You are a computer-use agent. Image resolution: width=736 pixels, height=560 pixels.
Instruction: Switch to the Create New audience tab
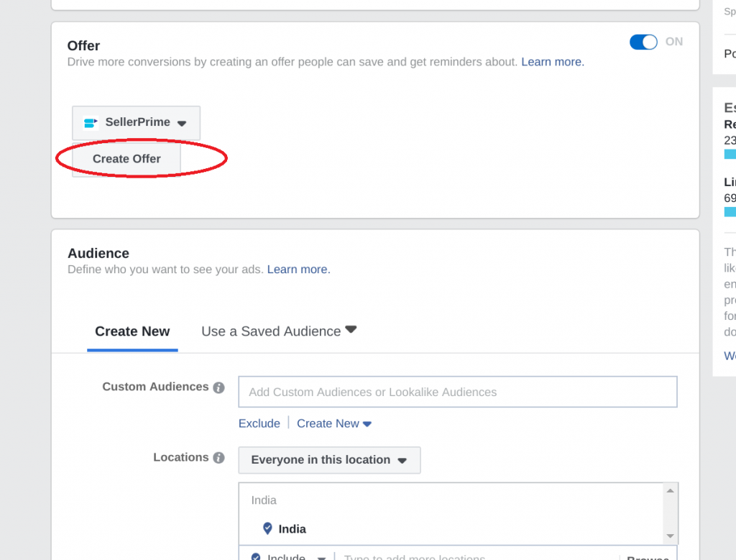132,331
